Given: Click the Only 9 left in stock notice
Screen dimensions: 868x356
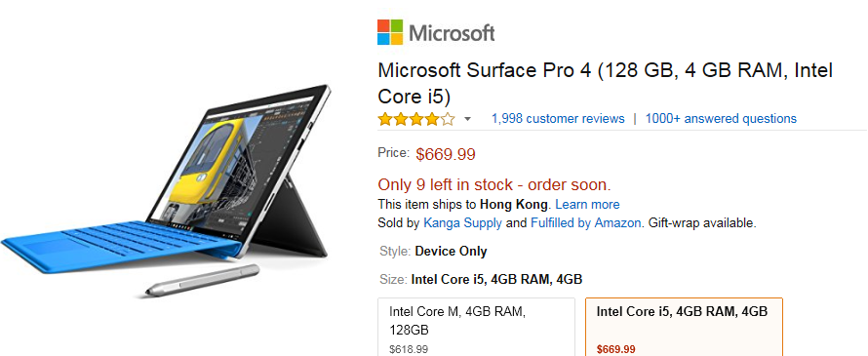Looking at the screenshot, I should tap(494, 184).
